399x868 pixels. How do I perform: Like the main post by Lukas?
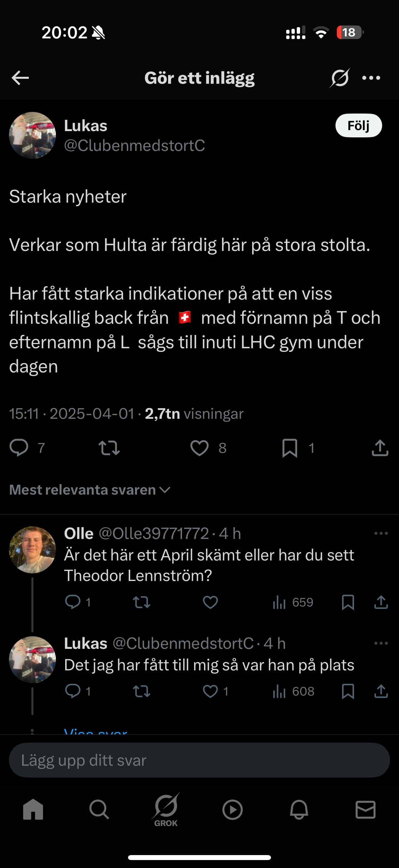199,448
